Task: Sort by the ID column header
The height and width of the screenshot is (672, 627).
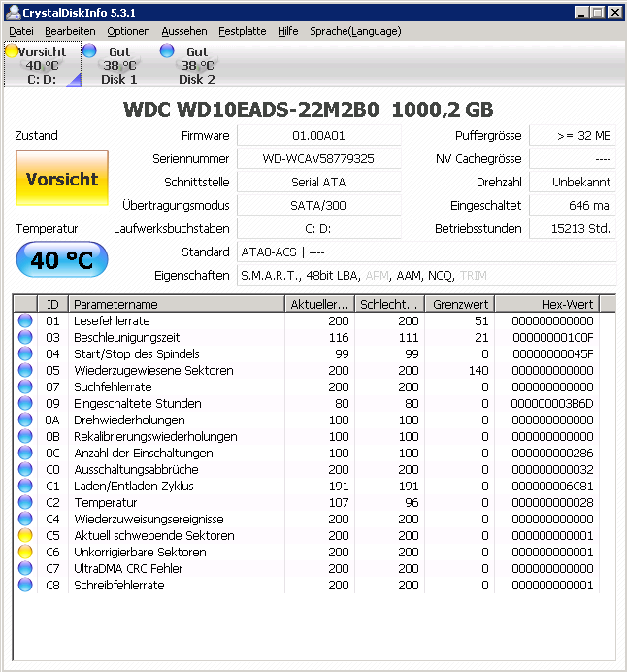Action: [52, 304]
